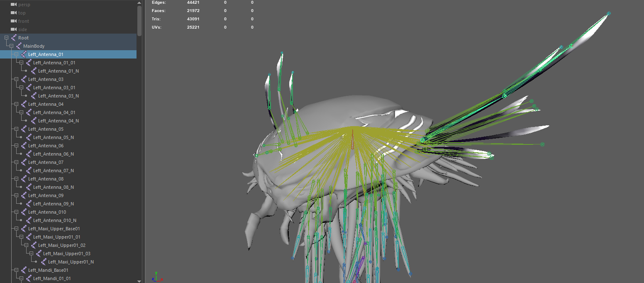Click the persp camera icon
The width and height of the screenshot is (644, 283).
coord(14,5)
